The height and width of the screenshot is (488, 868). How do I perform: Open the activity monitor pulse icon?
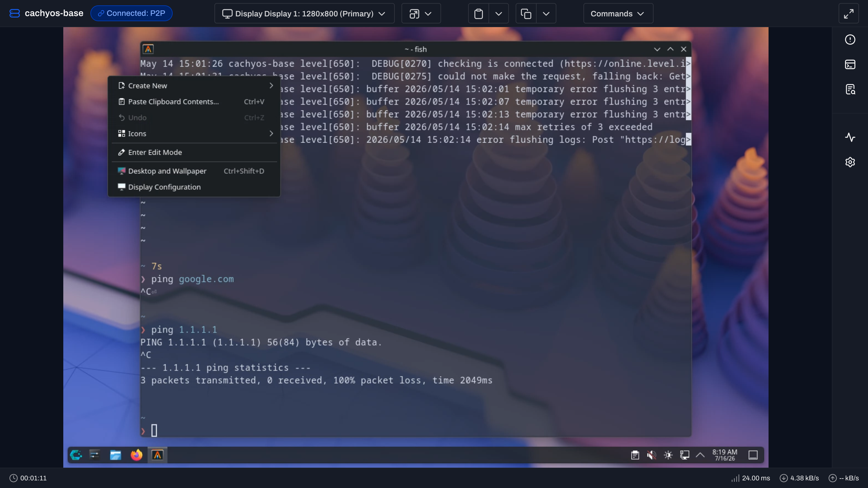click(850, 138)
